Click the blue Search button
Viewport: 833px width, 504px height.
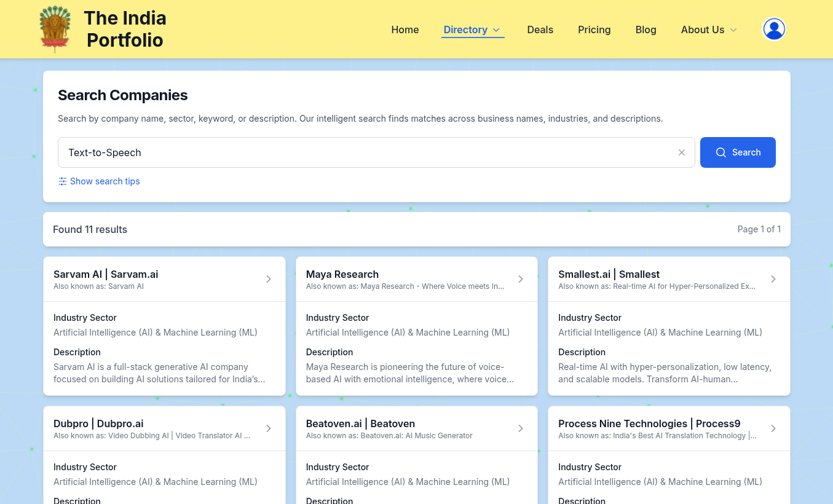tap(738, 152)
